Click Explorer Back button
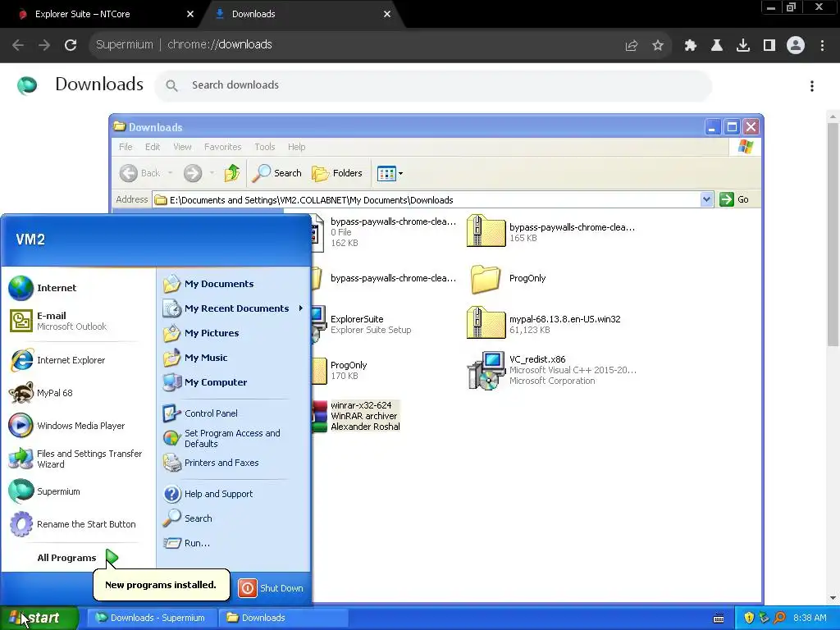 [x=139, y=173]
